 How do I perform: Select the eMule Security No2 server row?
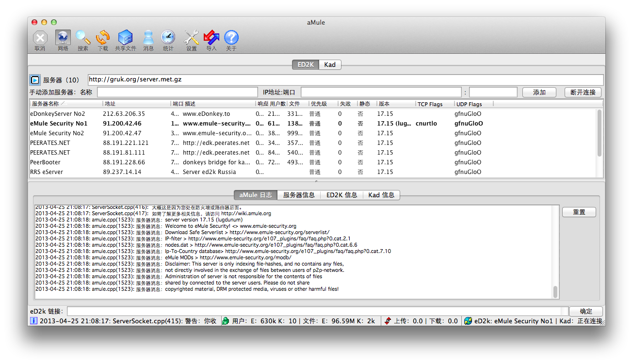tap(313, 133)
